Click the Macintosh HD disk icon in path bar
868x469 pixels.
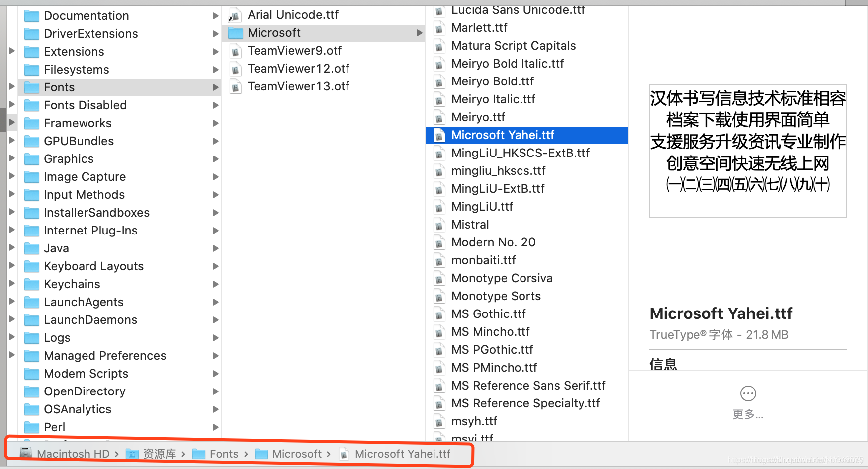coord(26,453)
